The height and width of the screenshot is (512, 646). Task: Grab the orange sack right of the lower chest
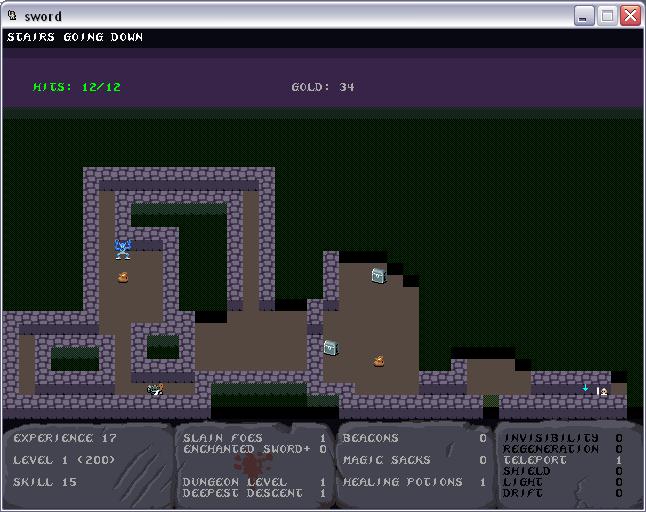[x=379, y=361]
